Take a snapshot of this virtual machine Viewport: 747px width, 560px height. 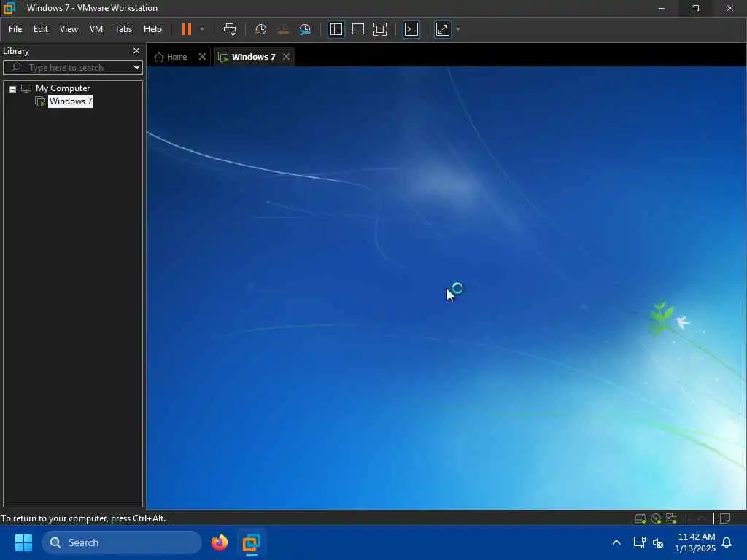coord(260,29)
